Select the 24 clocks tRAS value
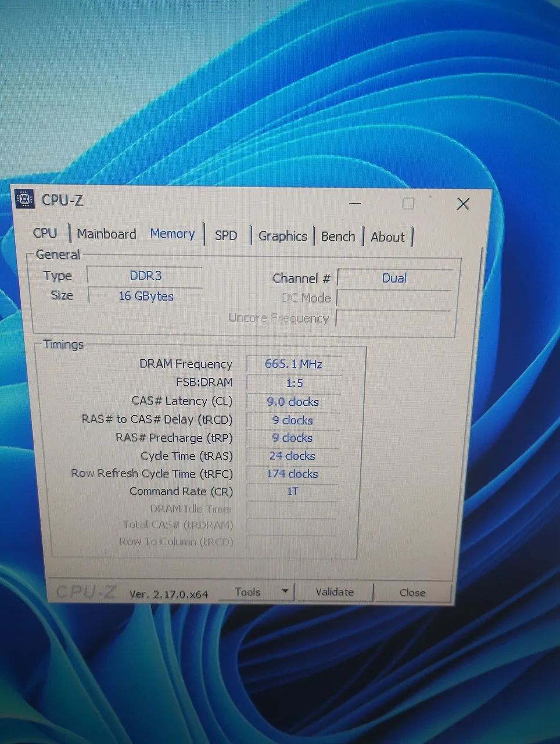Viewport: 560px width, 744px height. (292, 456)
